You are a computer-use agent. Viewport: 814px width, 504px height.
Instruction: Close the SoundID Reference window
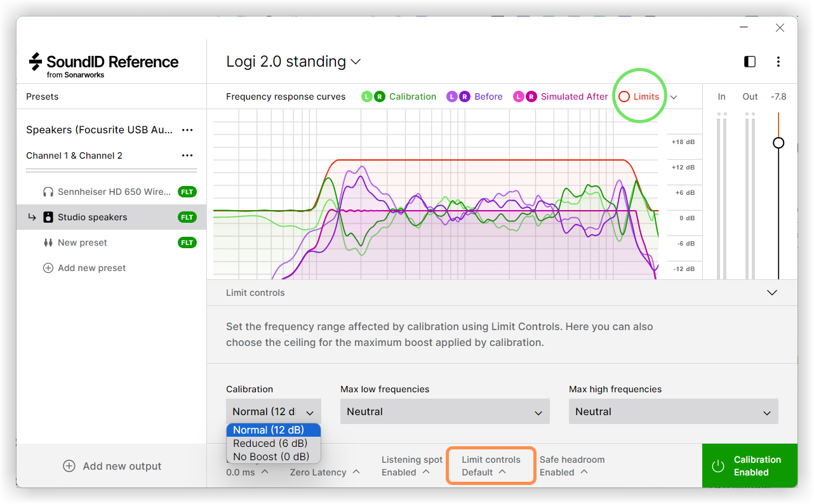(780, 28)
